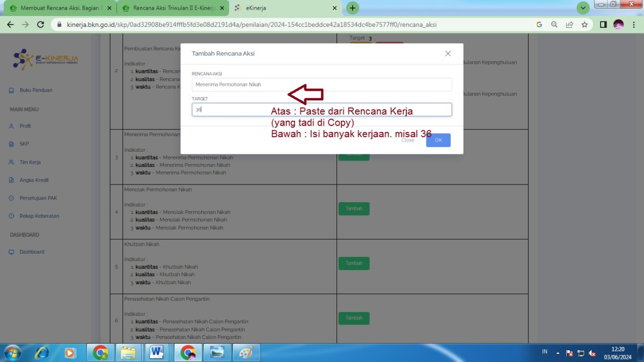Select Angka Kredit sidebar item
Image resolution: width=644 pixels, height=362 pixels.
[x=34, y=180]
